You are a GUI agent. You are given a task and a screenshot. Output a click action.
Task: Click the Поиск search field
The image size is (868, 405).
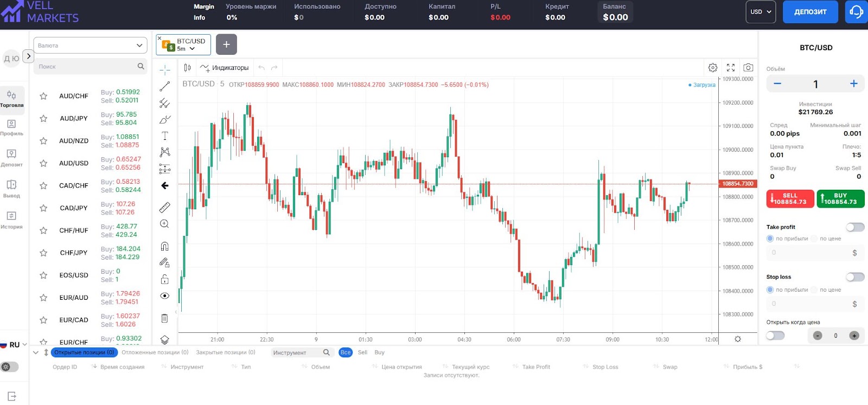(x=90, y=67)
